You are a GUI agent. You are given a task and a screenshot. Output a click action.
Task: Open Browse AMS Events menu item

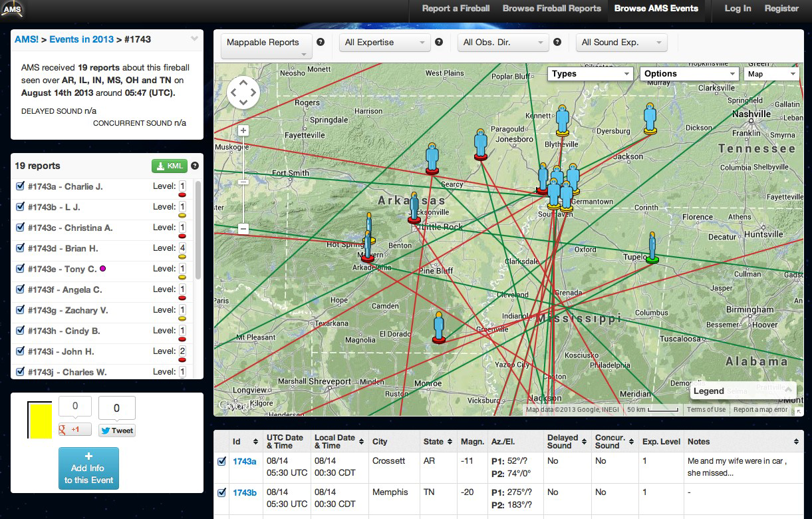pyautogui.click(x=656, y=9)
